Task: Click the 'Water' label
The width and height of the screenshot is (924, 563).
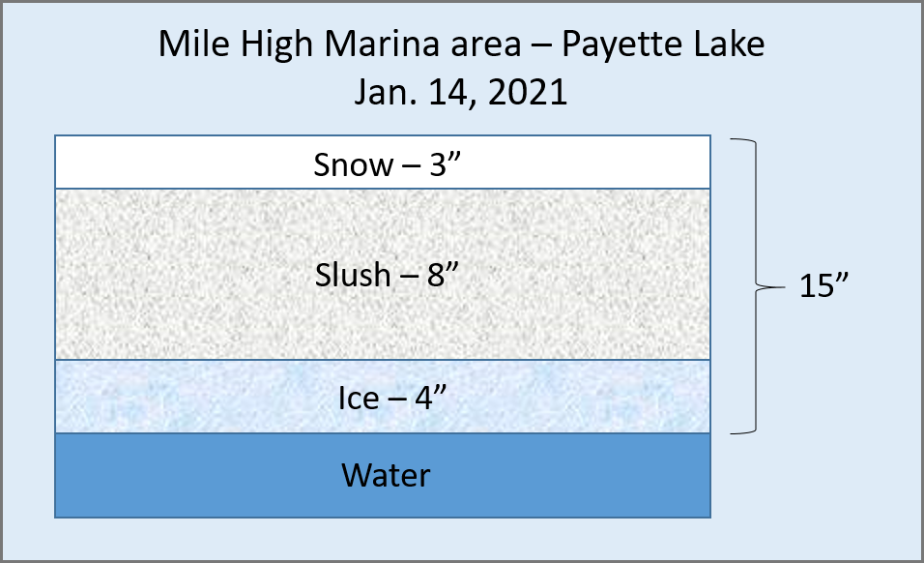Action: pos(386,475)
